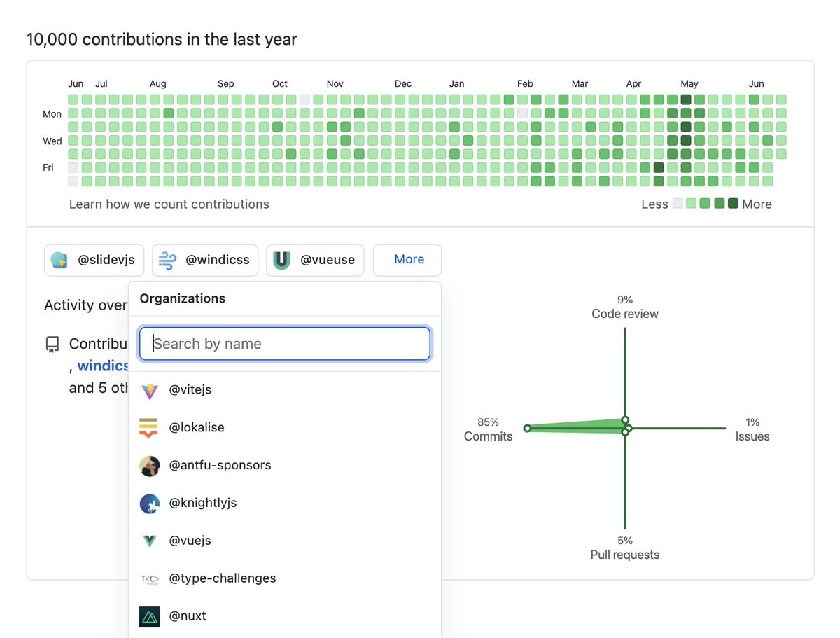Click the nuxt logo icon
Image resolution: width=840 pixels, height=638 pixels.
point(150,616)
